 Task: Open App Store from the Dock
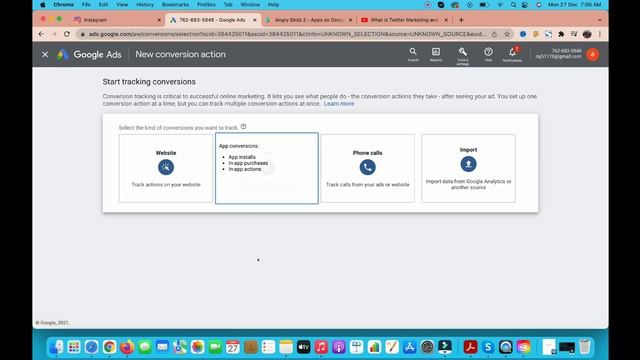[409, 347]
